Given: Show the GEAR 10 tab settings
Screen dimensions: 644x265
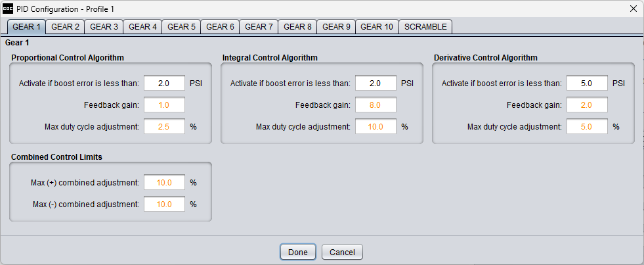Looking at the screenshot, I should tap(377, 27).
